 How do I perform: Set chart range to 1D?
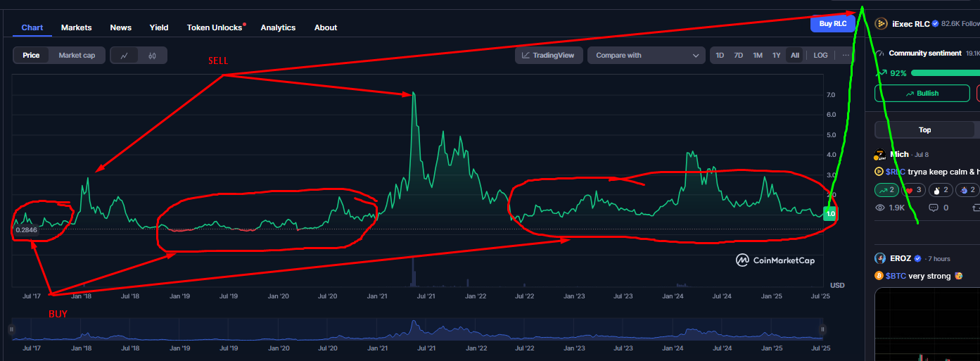pyautogui.click(x=720, y=55)
